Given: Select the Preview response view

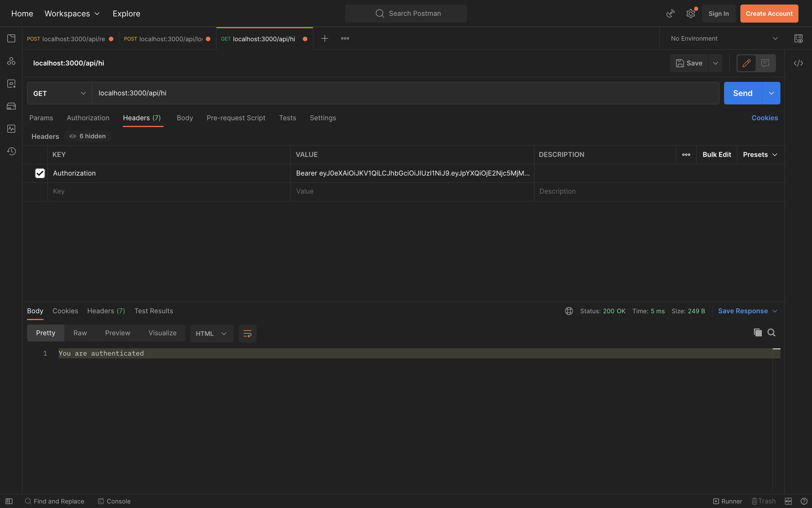Looking at the screenshot, I should coord(118,333).
